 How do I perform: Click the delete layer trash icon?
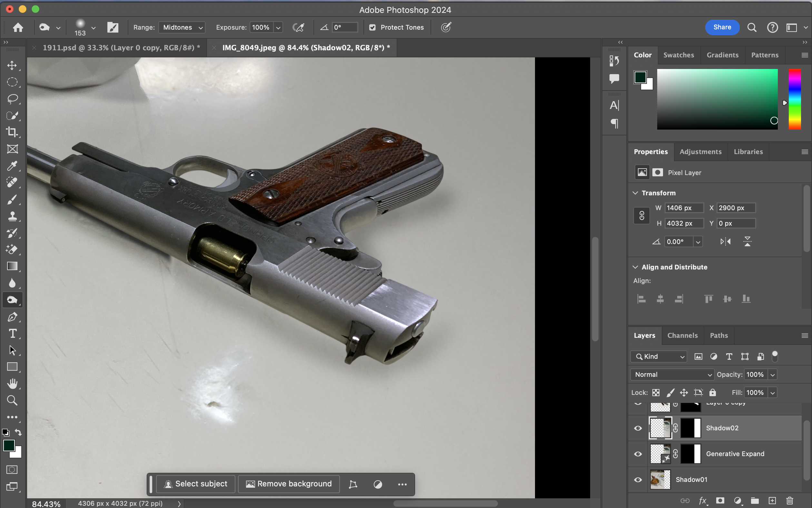coord(789,501)
